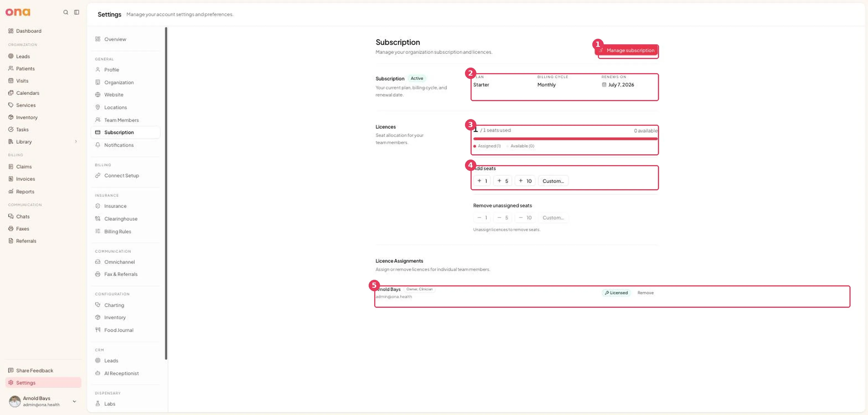Toggle the sidebar collapse panel icon
The width and height of the screenshot is (868, 415).
[77, 12]
